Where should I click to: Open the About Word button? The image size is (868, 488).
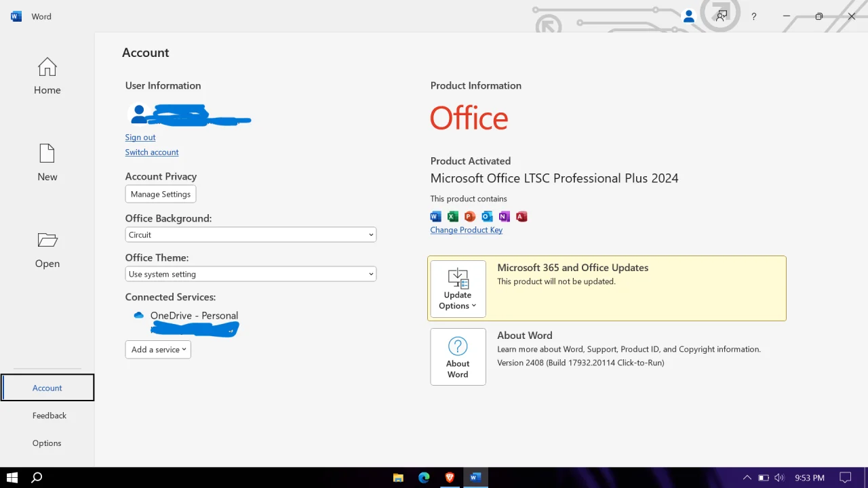pyautogui.click(x=458, y=357)
